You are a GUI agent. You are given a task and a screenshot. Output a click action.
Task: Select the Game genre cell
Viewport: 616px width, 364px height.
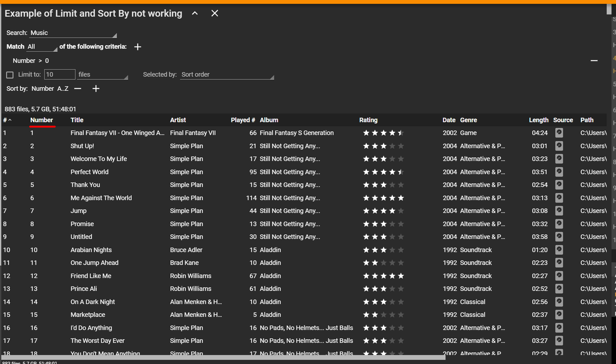(x=468, y=133)
